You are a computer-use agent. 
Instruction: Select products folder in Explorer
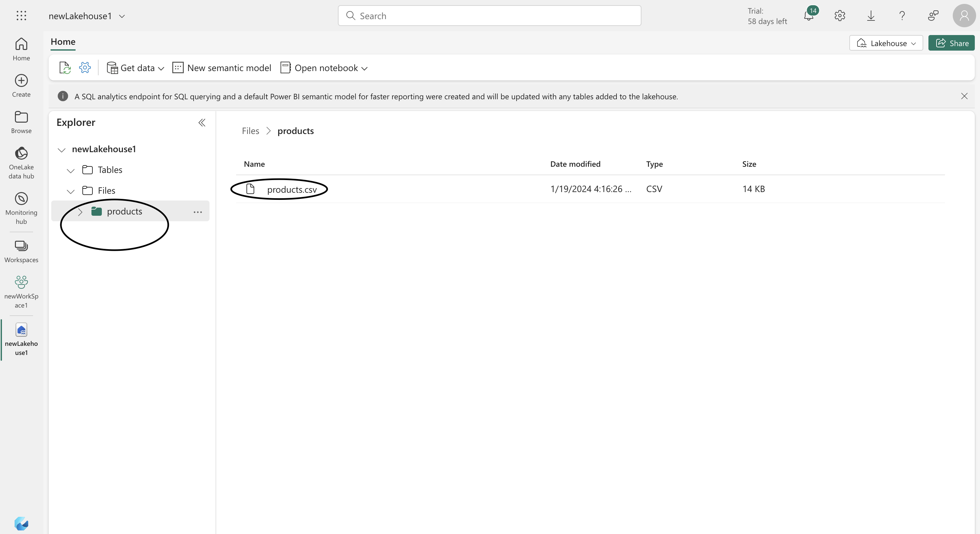coord(125,211)
